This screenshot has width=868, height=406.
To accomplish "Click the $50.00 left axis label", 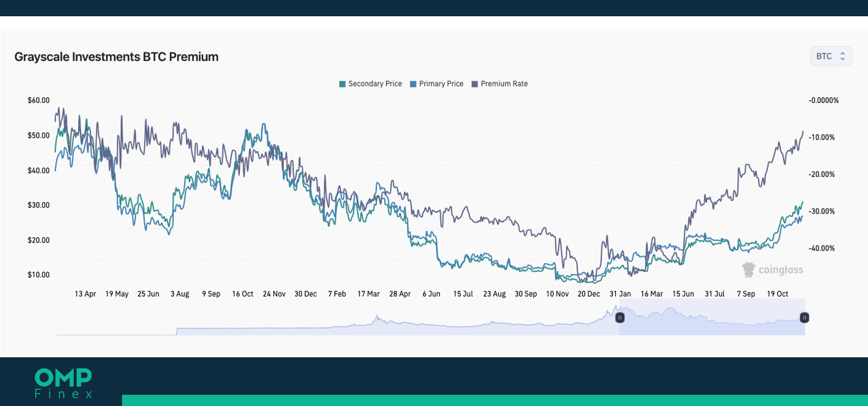I will (39, 136).
